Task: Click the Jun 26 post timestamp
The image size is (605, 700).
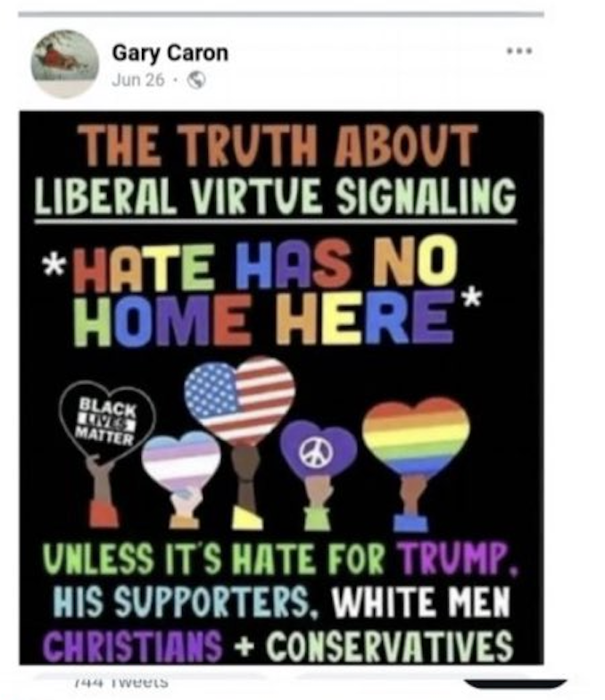Action: [x=138, y=80]
